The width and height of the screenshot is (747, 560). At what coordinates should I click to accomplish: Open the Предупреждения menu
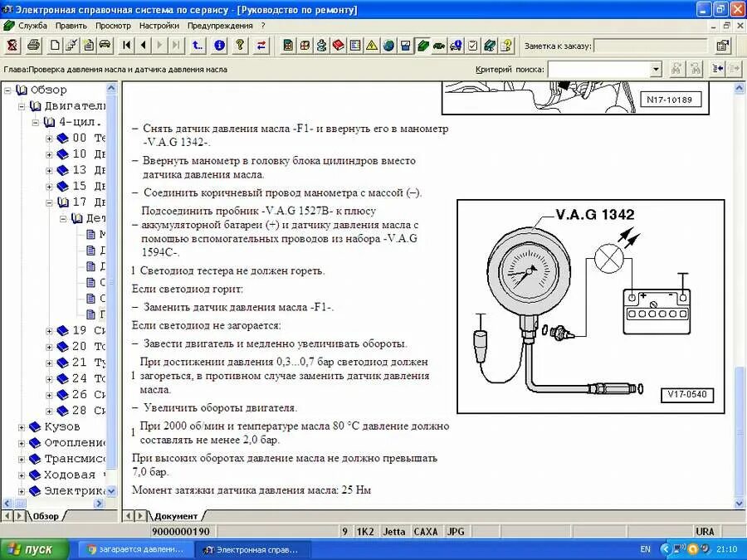220,26
